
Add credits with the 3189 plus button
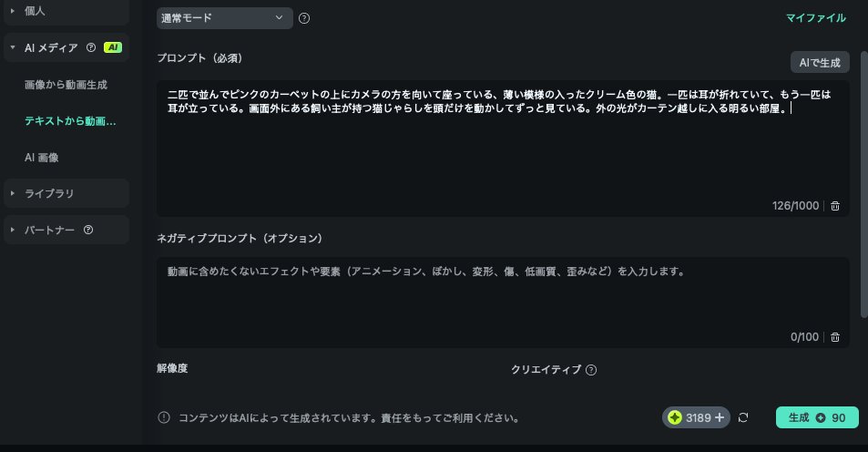pos(720,417)
